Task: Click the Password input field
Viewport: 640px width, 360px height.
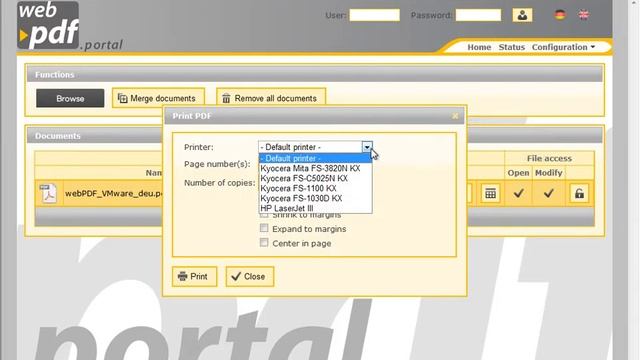Action: tap(478, 15)
